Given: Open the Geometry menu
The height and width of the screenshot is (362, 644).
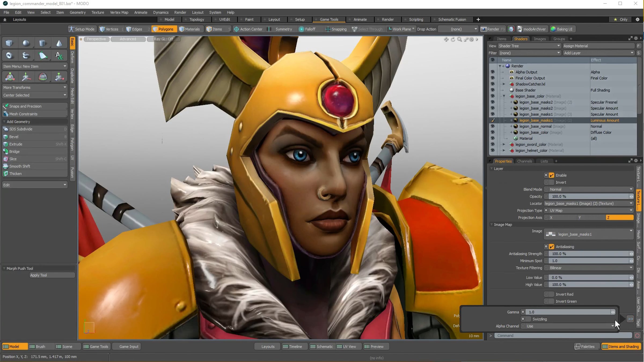Looking at the screenshot, I should 78,12.
